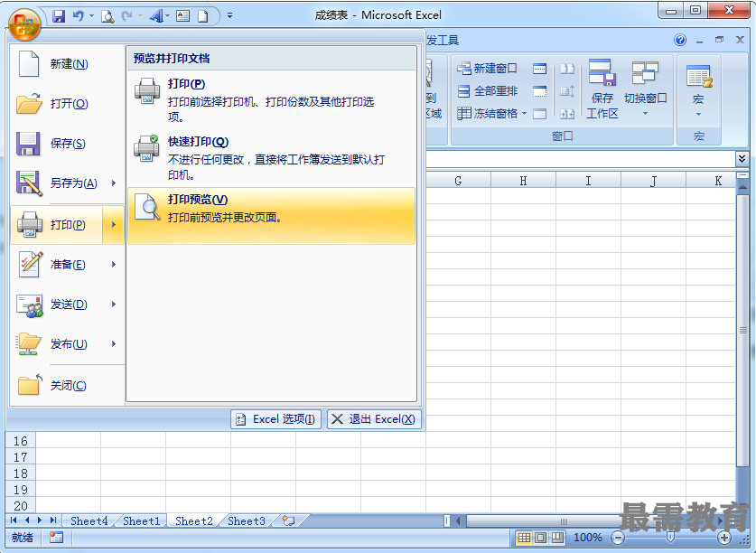Click the 100% zoom level
This screenshot has width=756, height=553.
(x=588, y=538)
